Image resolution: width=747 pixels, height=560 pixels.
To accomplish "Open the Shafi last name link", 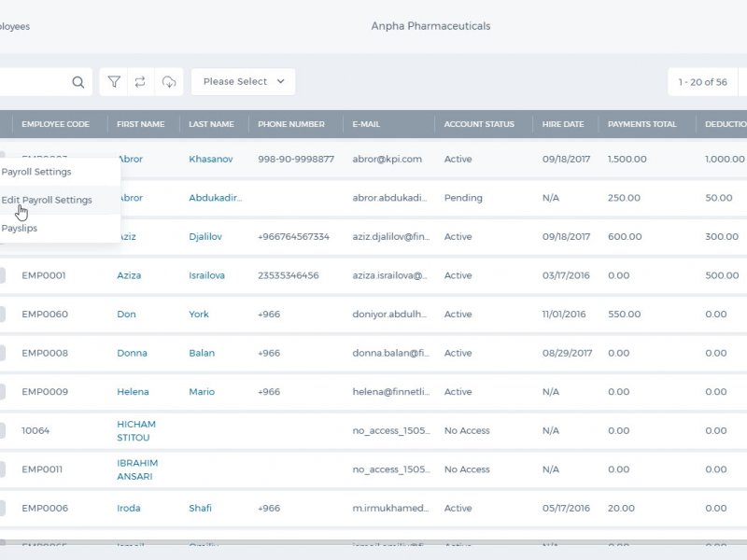I will (x=200, y=508).
